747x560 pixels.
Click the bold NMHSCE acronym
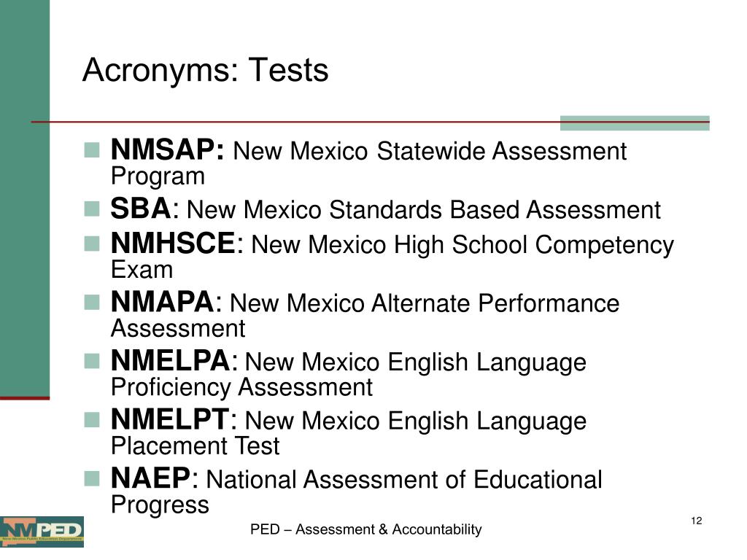tap(173, 244)
